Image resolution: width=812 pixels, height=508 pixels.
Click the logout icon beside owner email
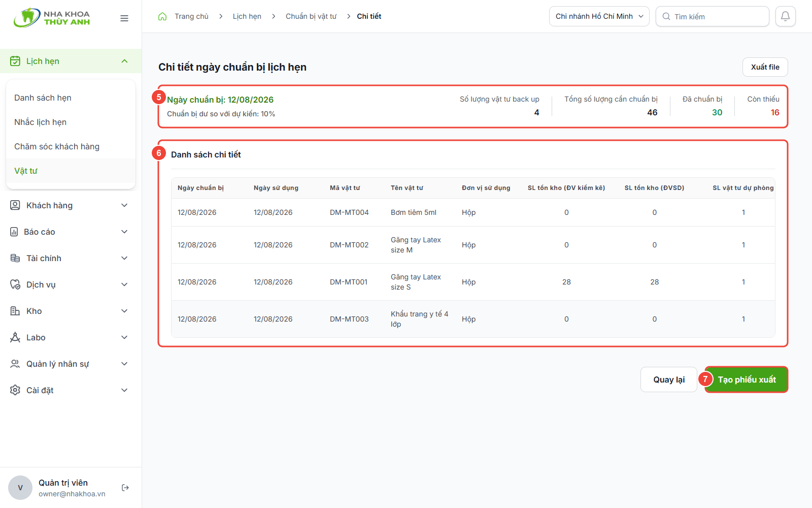click(125, 488)
